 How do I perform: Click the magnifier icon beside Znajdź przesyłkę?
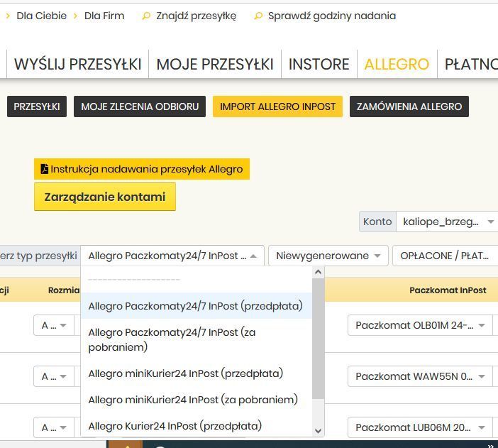[146, 16]
